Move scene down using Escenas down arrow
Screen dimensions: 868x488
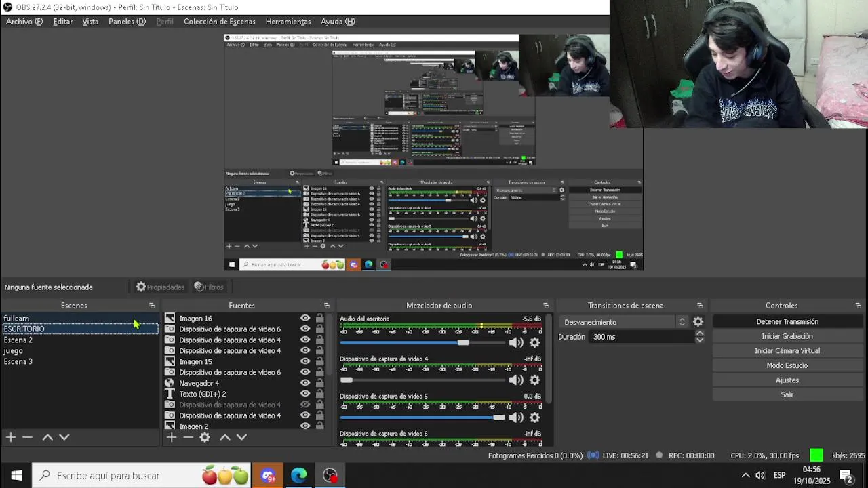pyautogui.click(x=64, y=437)
